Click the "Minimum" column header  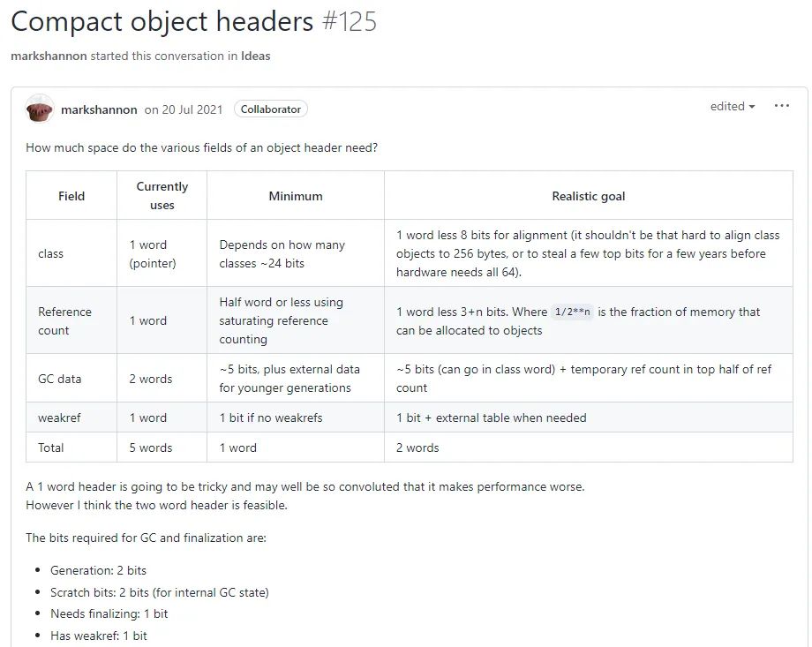pos(296,196)
